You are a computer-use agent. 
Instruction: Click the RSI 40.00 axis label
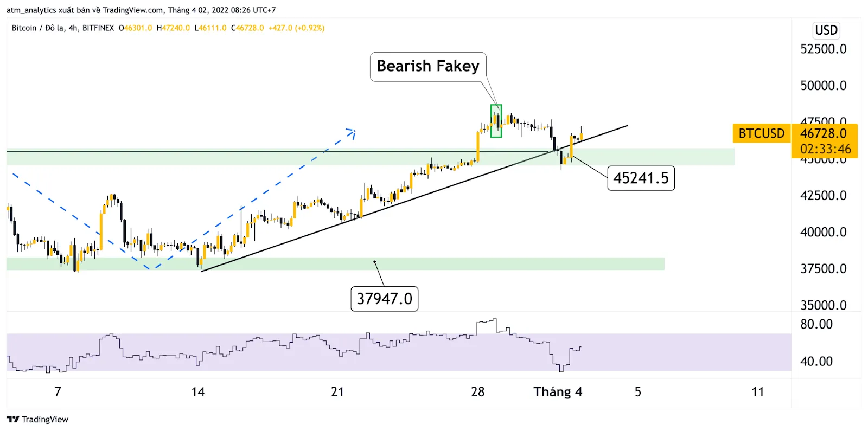tap(816, 361)
